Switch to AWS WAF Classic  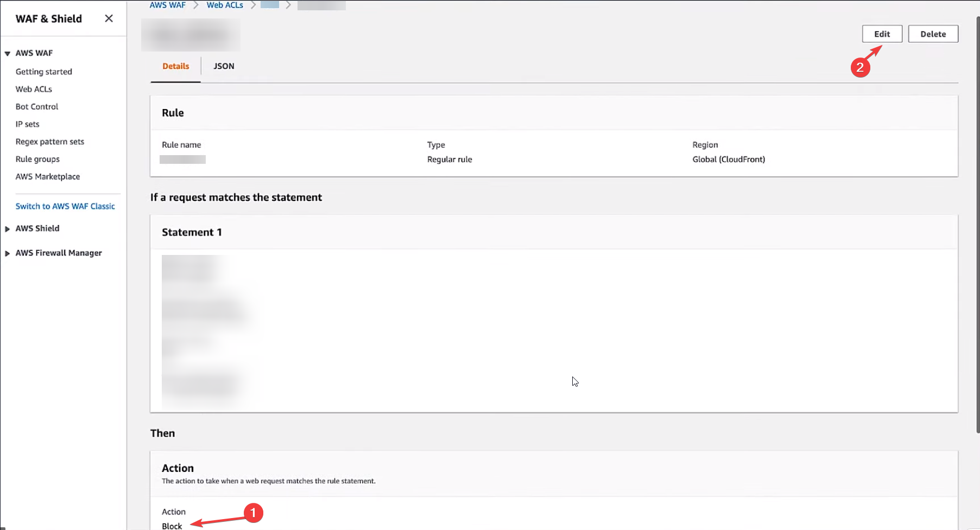65,206
